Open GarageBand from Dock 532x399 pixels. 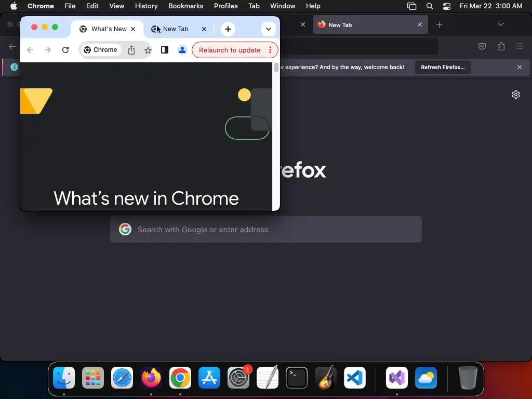(326, 378)
